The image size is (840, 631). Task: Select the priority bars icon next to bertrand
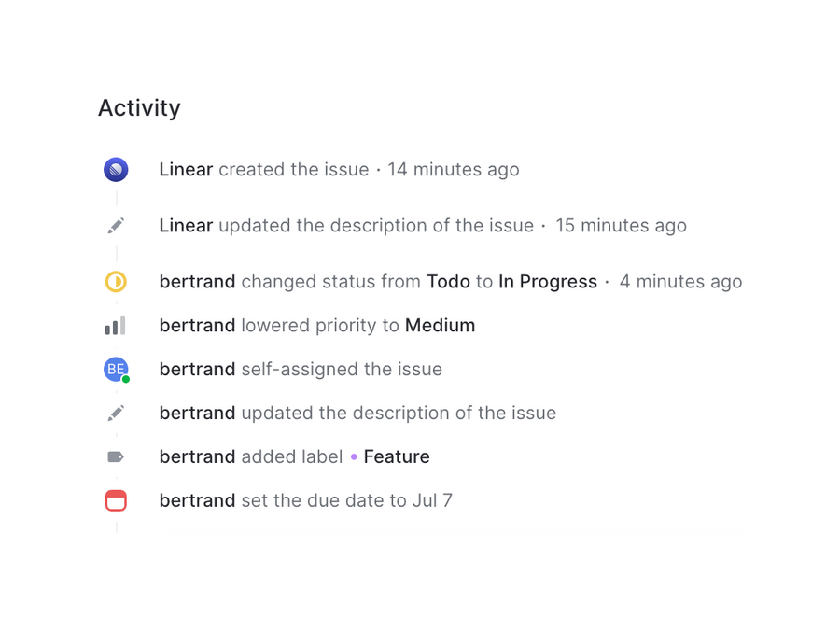click(116, 325)
